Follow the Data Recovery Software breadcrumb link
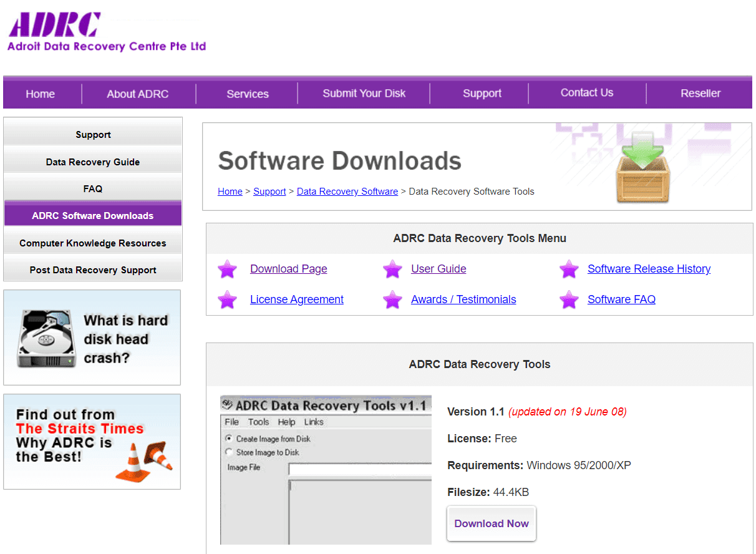 tap(347, 192)
